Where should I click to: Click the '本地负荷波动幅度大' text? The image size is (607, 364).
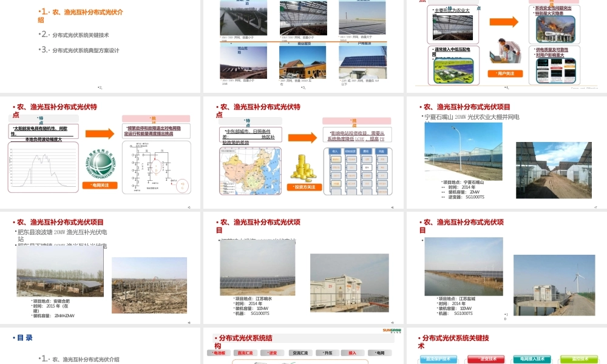(43, 140)
